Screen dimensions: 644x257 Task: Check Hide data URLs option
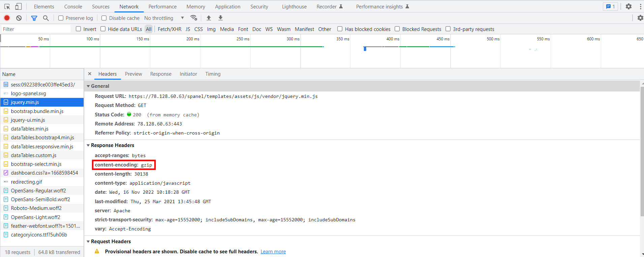(x=103, y=29)
